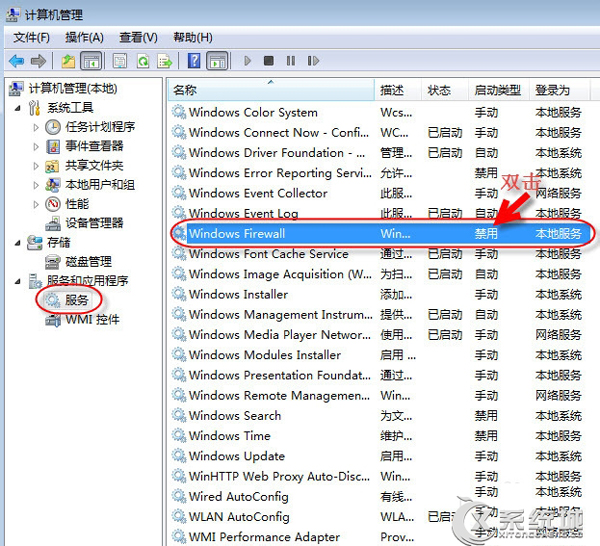
Task: Click the Properties toolbar icon
Action: [x=120, y=61]
